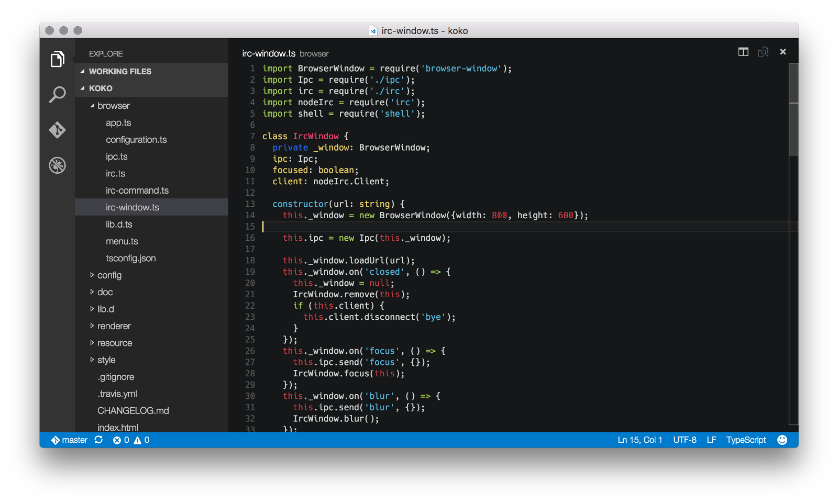Show warnings via the warning triangle icon
Image resolution: width=838 pixels, height=504 pixels.
138,440
